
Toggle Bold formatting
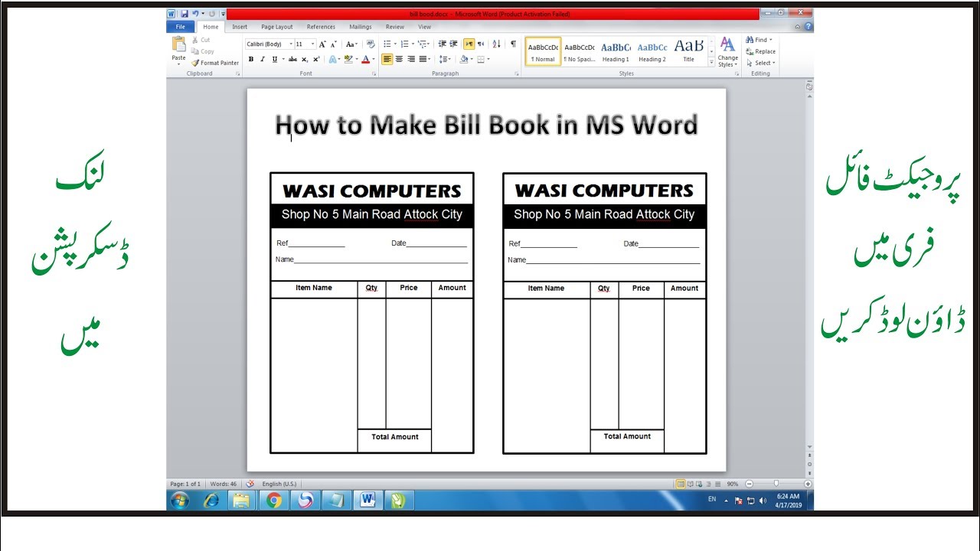click(251, 59)
